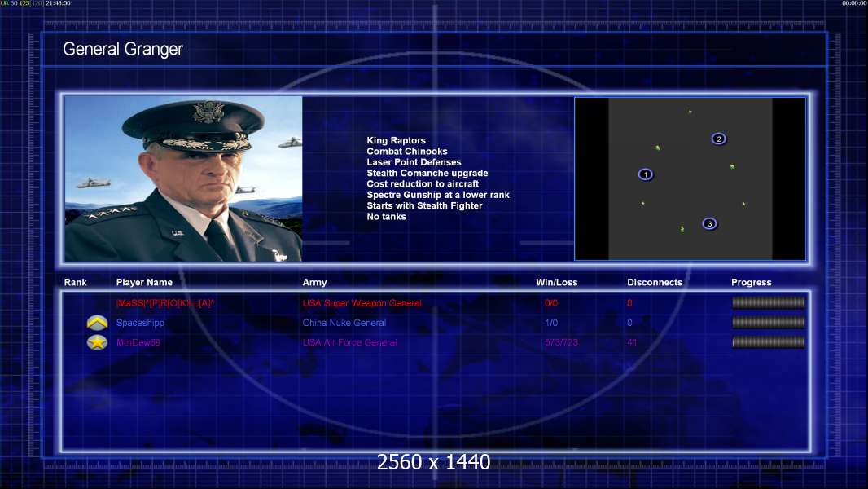The image size is (868, 489).
Task: Click the progress bar for USA Super Weapon General
Action: pyautogui.click(x=769, y=302)
